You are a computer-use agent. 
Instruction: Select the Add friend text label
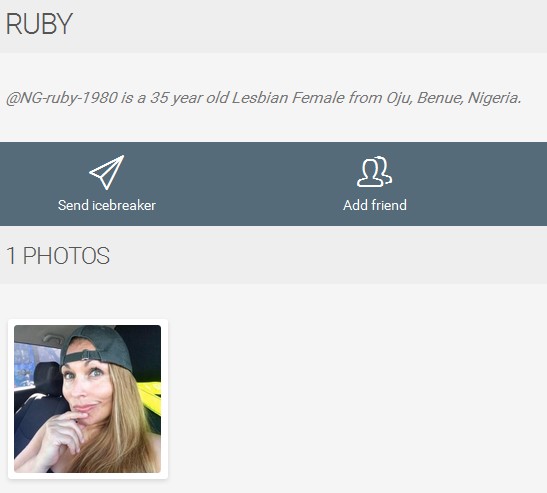375,205
